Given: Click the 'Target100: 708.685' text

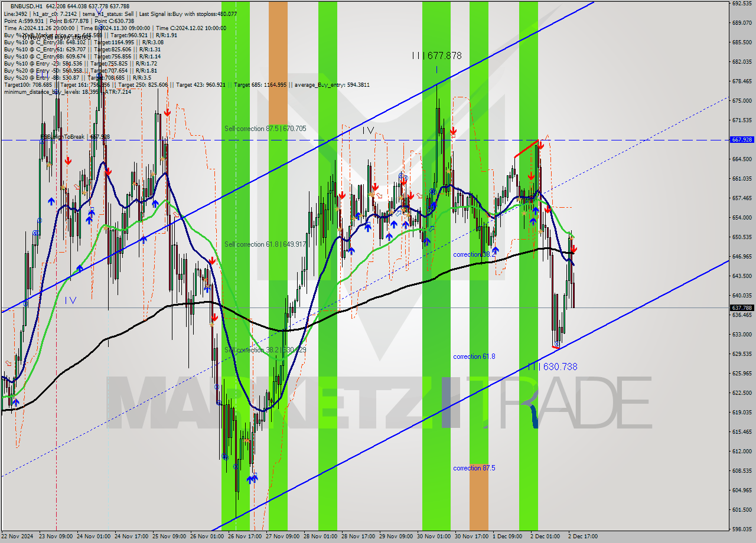Looking at the screenshot, I should coord(28,84).
